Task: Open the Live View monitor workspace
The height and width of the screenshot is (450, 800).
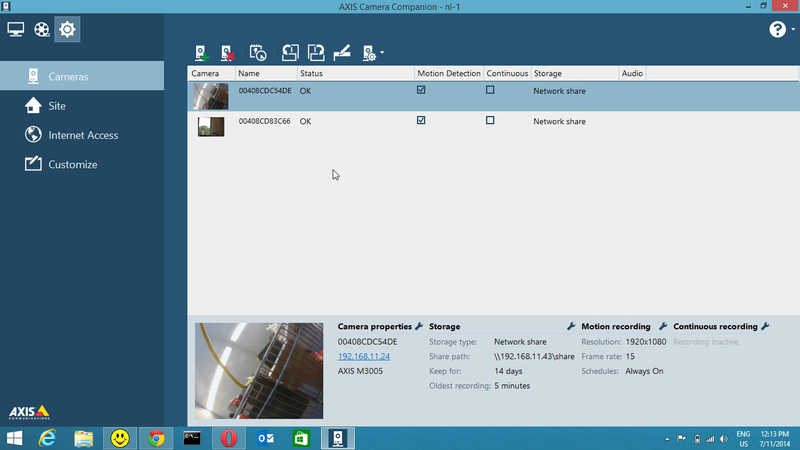Action: pos(16,30)
